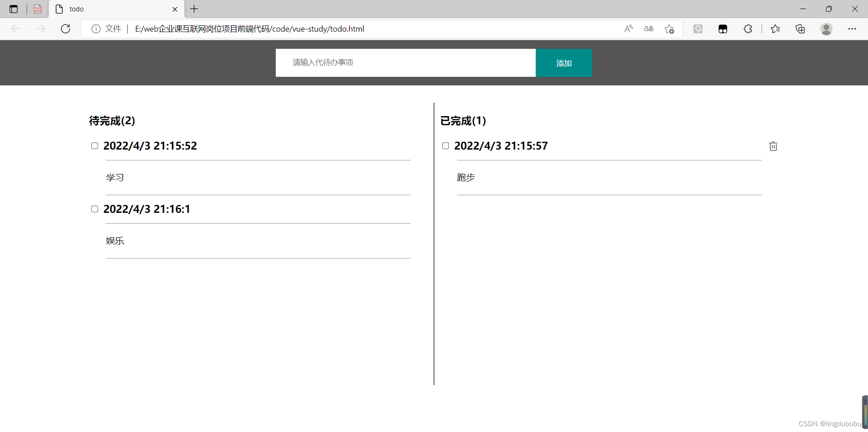Open the Extensions puzzle icon
The image size is (868, 432).
tap(748, 29)
